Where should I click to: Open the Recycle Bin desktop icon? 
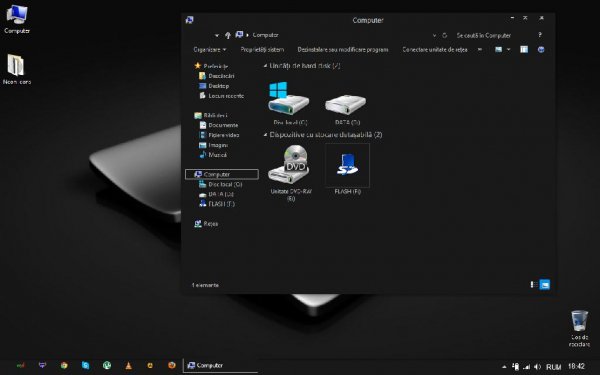click(579, 328)
